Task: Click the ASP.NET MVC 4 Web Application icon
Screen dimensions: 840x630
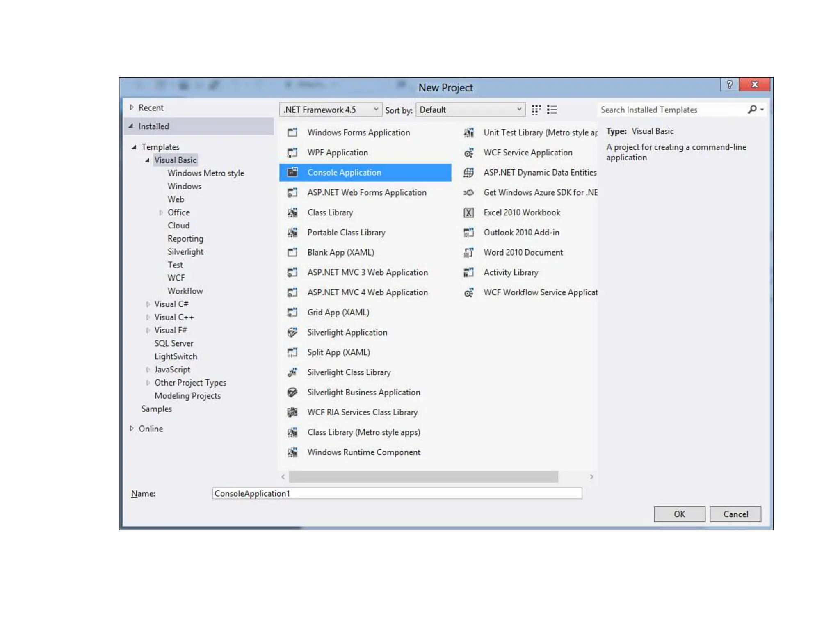Action: click(x=292, y=292)
